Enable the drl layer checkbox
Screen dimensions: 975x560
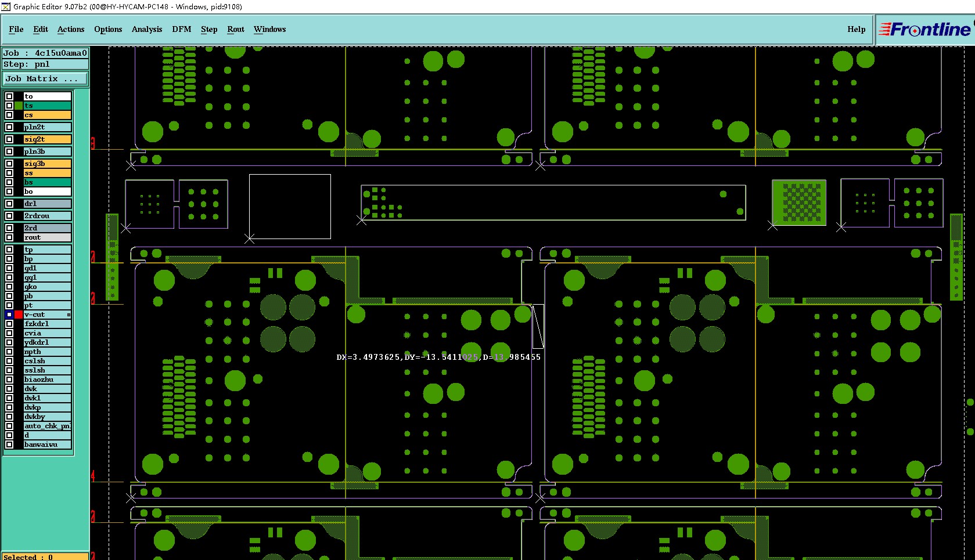(x=9, y=204)
